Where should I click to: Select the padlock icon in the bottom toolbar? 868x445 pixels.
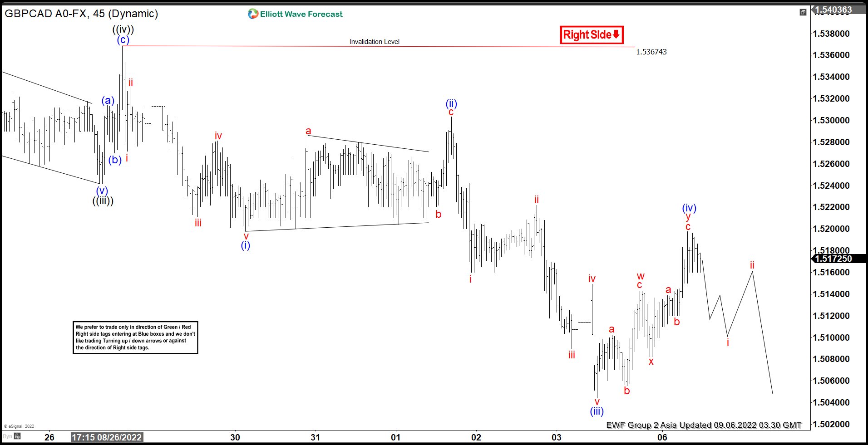pyautogui.click(x=17, y=436)
